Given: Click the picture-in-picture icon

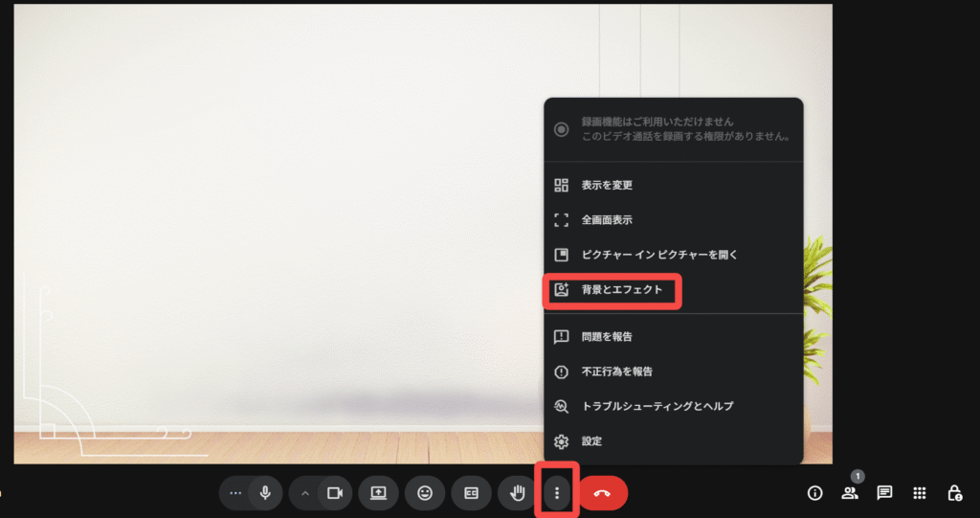Looking at the screenshot, I should (x=561, y=256).
